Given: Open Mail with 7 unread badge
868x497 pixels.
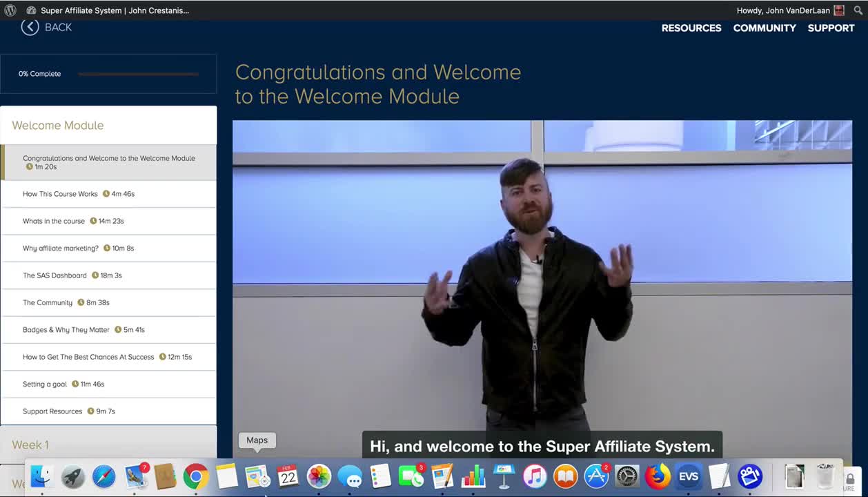Looking at the screenshot, I should 136,476.
